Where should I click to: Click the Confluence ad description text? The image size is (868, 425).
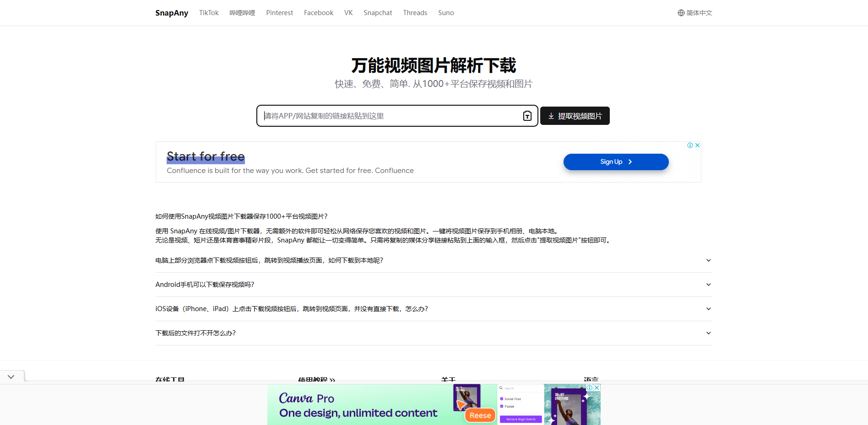point(290,171)
